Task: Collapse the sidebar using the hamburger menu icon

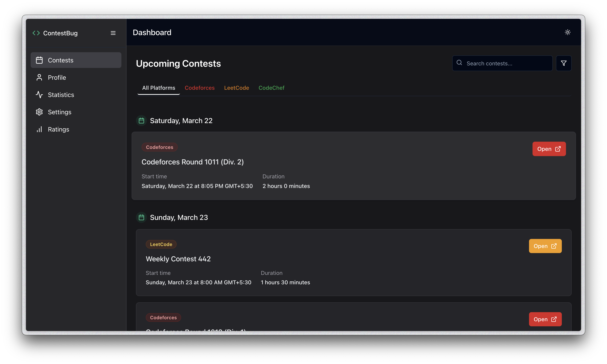Action: click(x=113, y=33)
